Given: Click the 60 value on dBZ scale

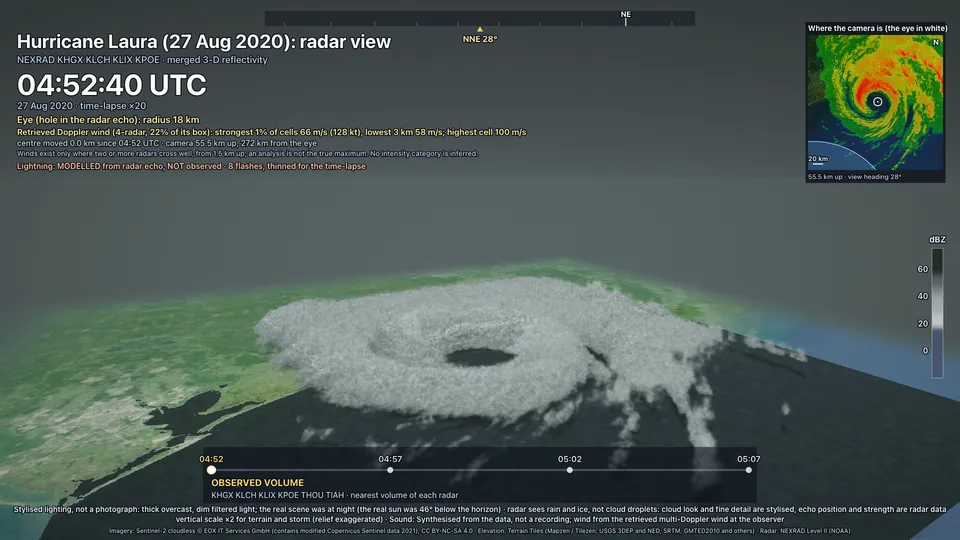Looking at the screenshot, I should [922, 269].
